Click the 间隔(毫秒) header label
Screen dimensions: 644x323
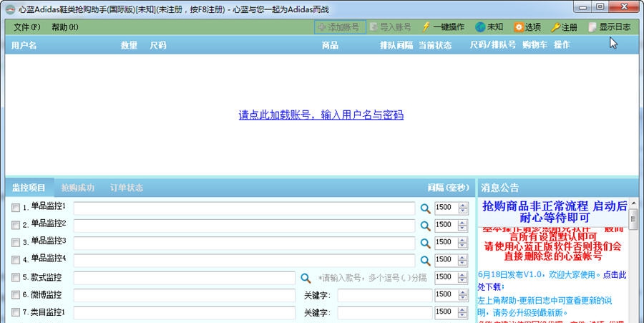pos(448,188)
